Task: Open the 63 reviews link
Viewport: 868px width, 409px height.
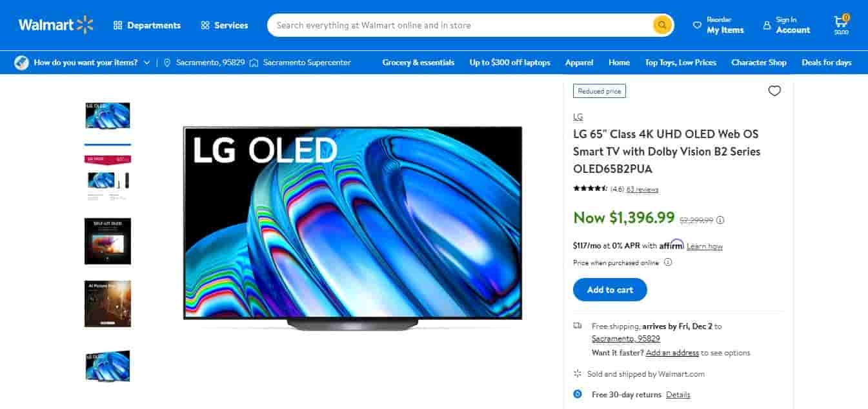Action: pos(642,190)
